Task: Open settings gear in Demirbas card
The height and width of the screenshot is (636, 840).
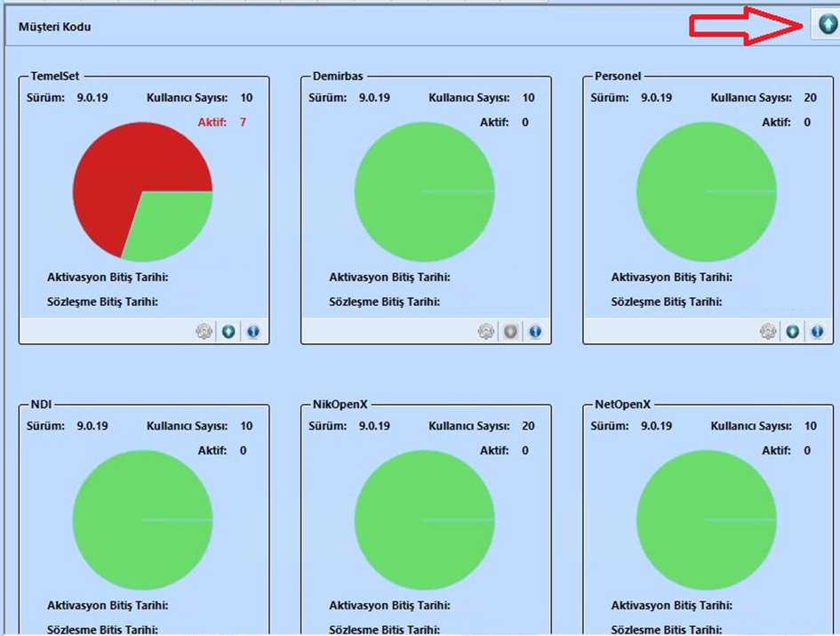Action: [x=486, y=332]
